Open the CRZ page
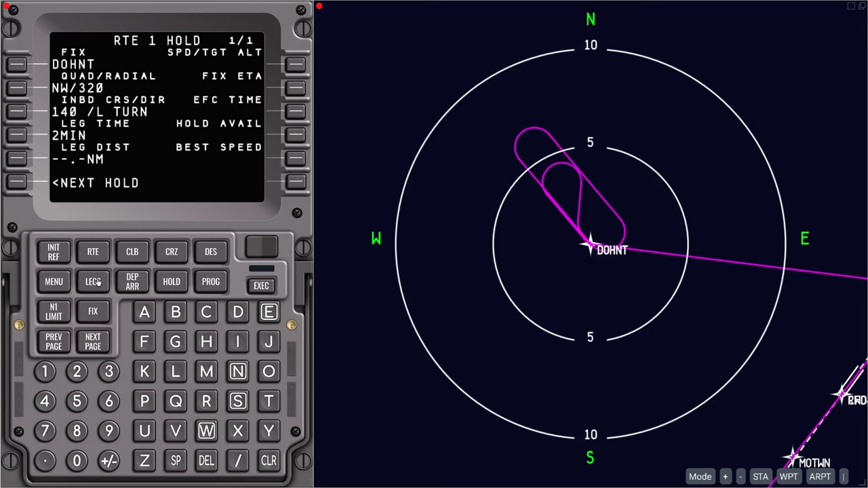Viewport: 868px width, 488px height. pyautogui.click(x=171, y=251)
